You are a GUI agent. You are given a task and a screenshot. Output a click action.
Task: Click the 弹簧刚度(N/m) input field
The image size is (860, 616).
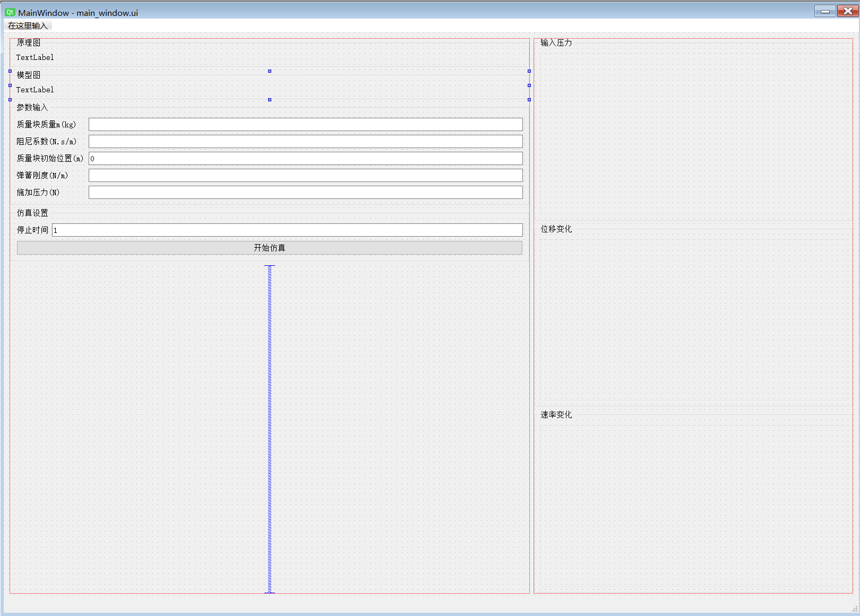305,176
